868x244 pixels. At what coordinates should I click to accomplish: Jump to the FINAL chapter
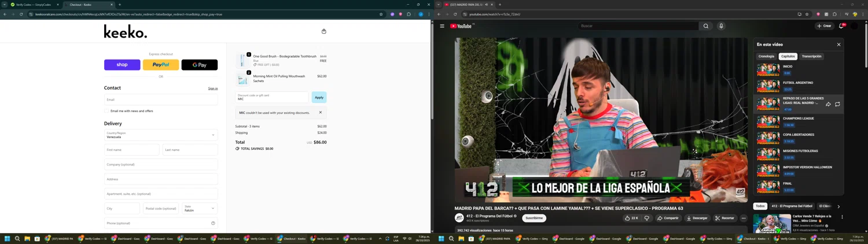point(799,186)
